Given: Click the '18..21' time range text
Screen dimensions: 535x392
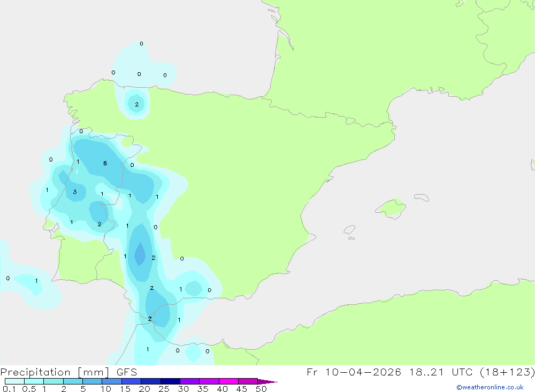Looking at the screenshot, I should (426, 372).
